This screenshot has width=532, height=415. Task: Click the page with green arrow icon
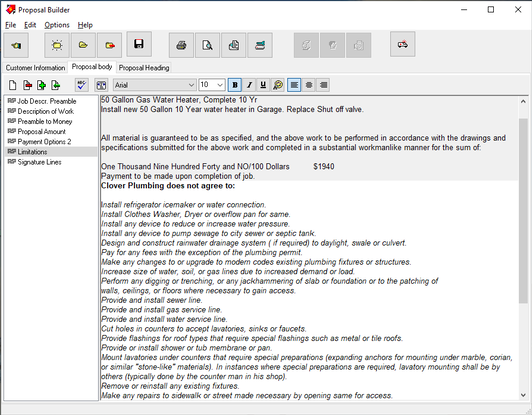pos(56,85)
